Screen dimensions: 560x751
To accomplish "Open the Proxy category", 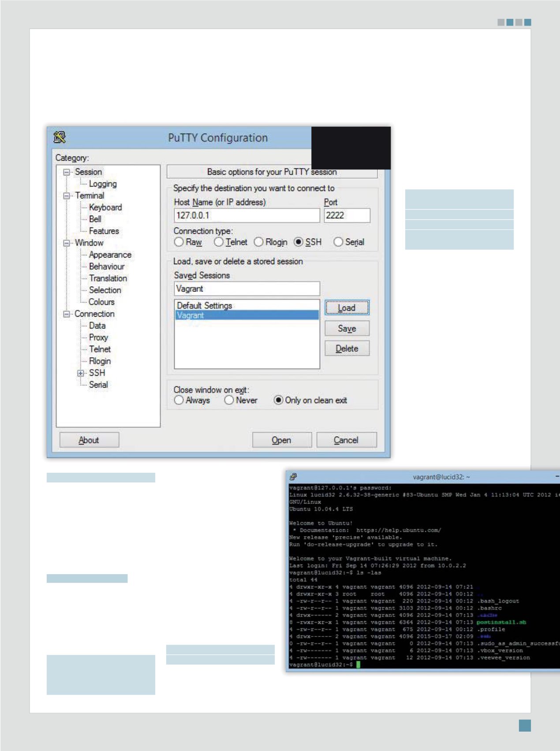I will (98, 337).
